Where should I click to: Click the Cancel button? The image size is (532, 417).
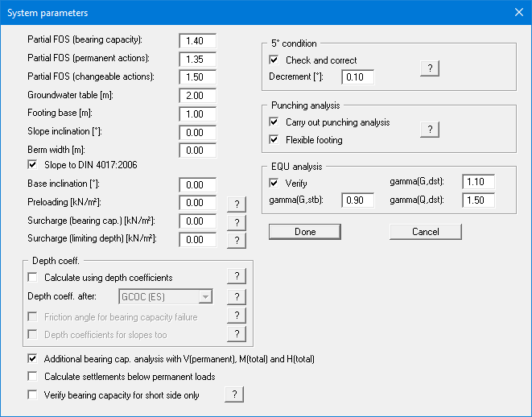425,232
